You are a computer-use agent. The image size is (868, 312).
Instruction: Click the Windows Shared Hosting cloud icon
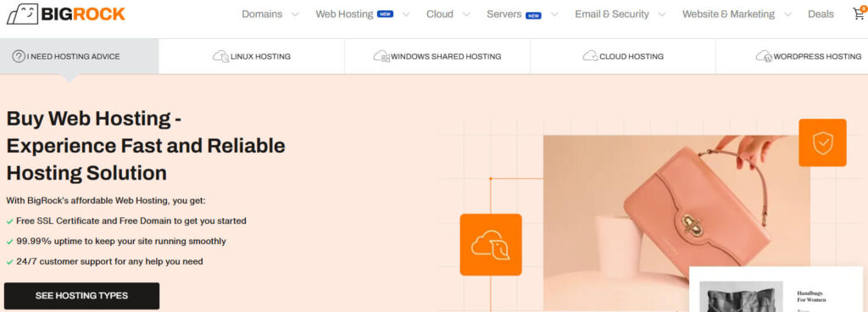point(381,57)
